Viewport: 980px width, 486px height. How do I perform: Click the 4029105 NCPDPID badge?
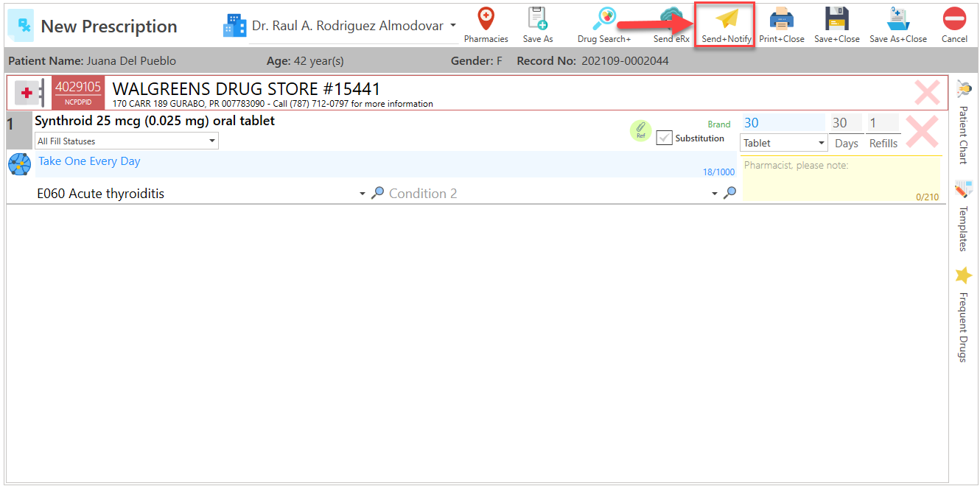[78, 93]
